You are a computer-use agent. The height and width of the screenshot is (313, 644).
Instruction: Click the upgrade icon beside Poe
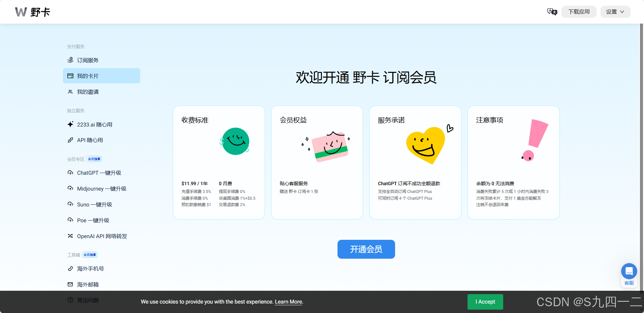[x=70, y=220]
